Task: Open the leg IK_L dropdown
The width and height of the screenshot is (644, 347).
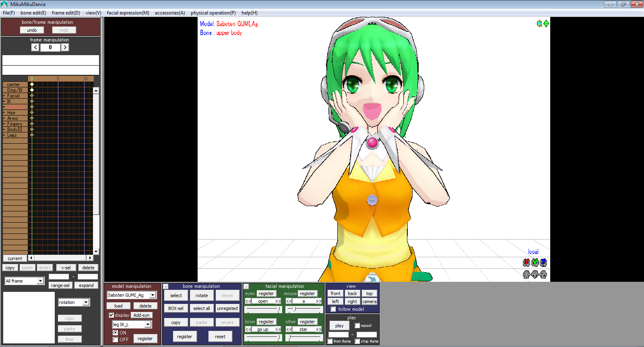Action: (x=148, y=324)
